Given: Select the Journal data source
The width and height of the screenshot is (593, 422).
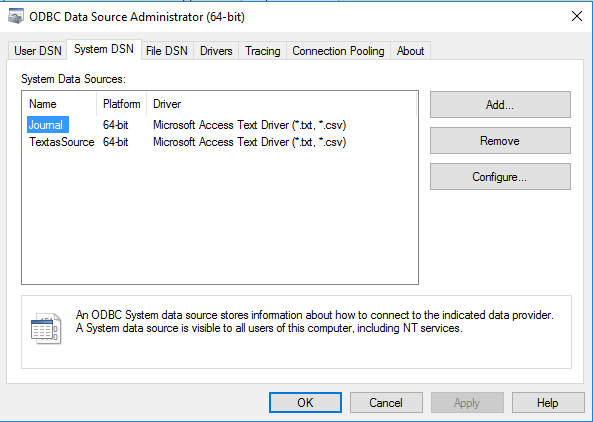Looking at the screenshot, I should 48,125.
